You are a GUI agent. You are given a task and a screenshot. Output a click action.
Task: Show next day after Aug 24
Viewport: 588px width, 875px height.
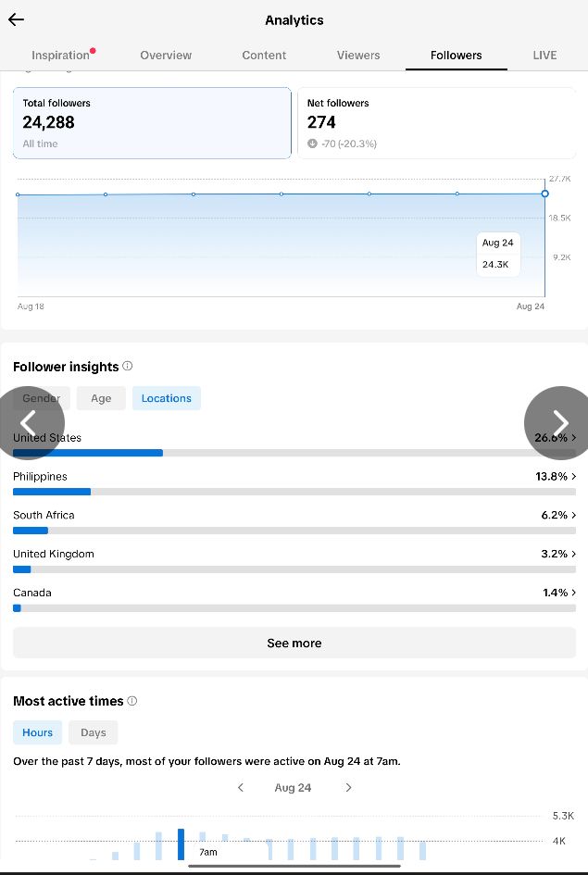[349, 787]
